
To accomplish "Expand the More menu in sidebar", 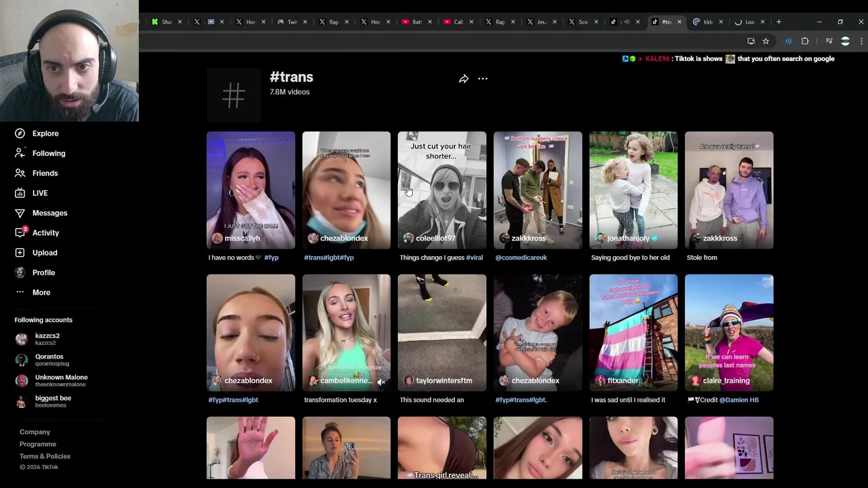I will [33, 292].
